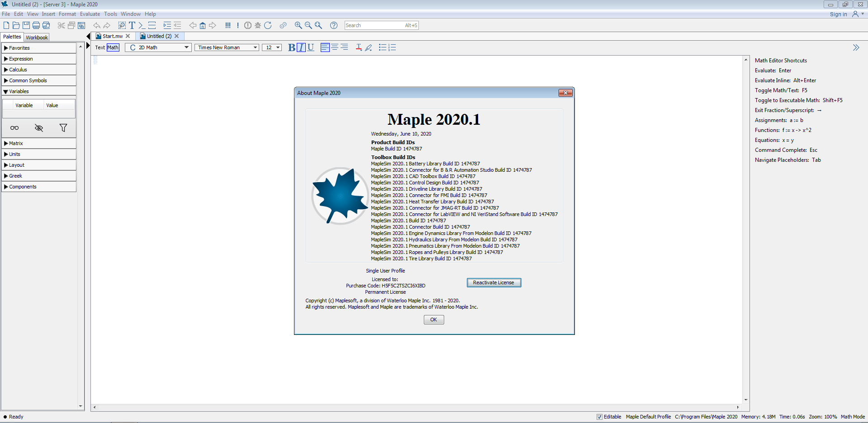Click the palette panel hide arrow

(x=88, y=36)
